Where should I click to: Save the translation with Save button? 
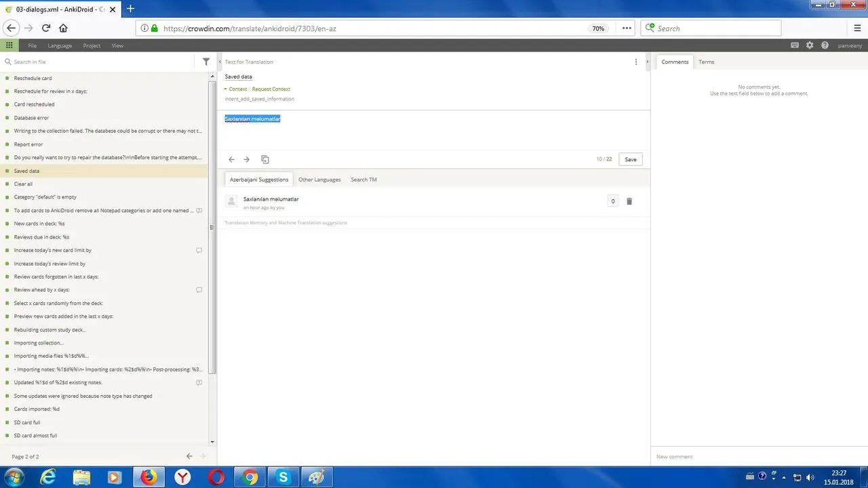pyautogui.click(x=631, y=159)
